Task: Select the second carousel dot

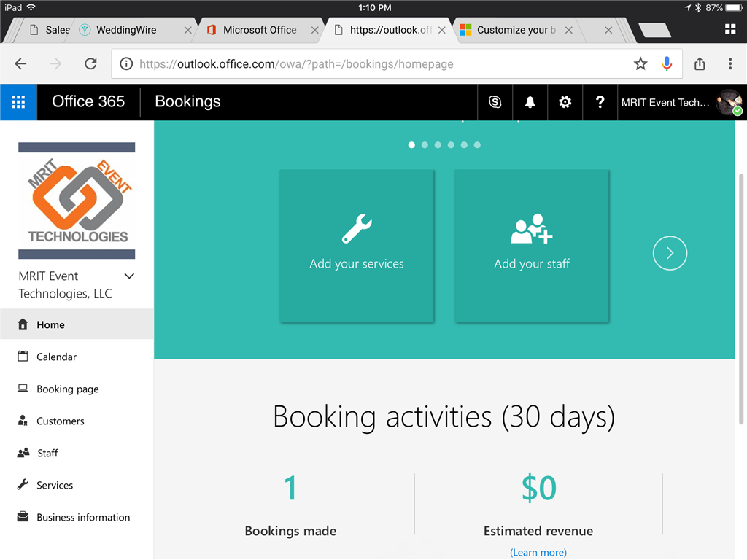Action: [425, 145]
